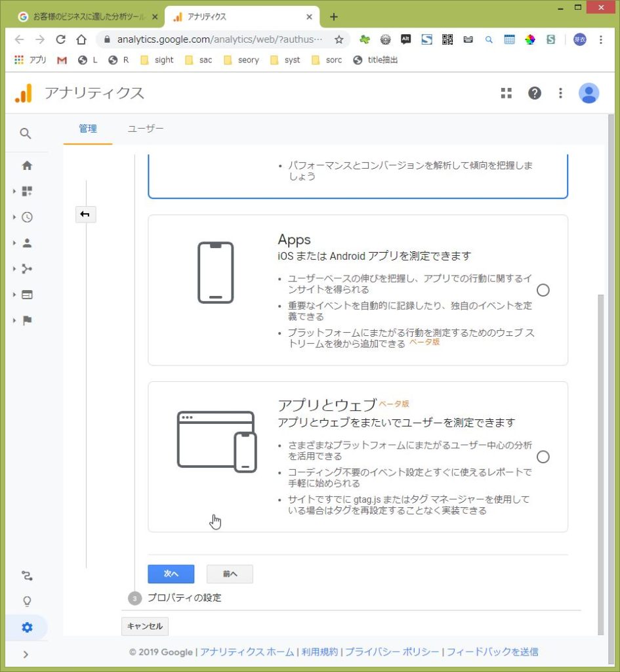Click the Analytics logo icon
620x672 pixels.
pyautogui.click(x=24, y=93)
